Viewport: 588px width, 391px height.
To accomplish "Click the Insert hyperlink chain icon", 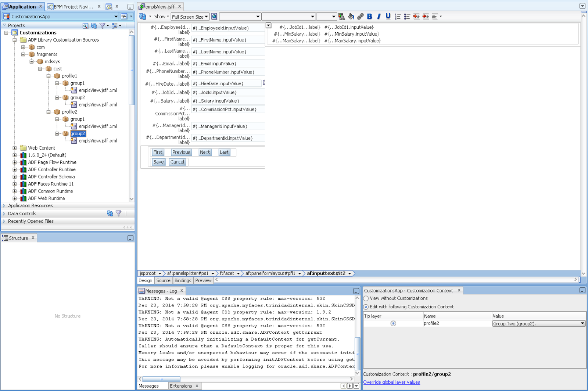I will point(361,17).
